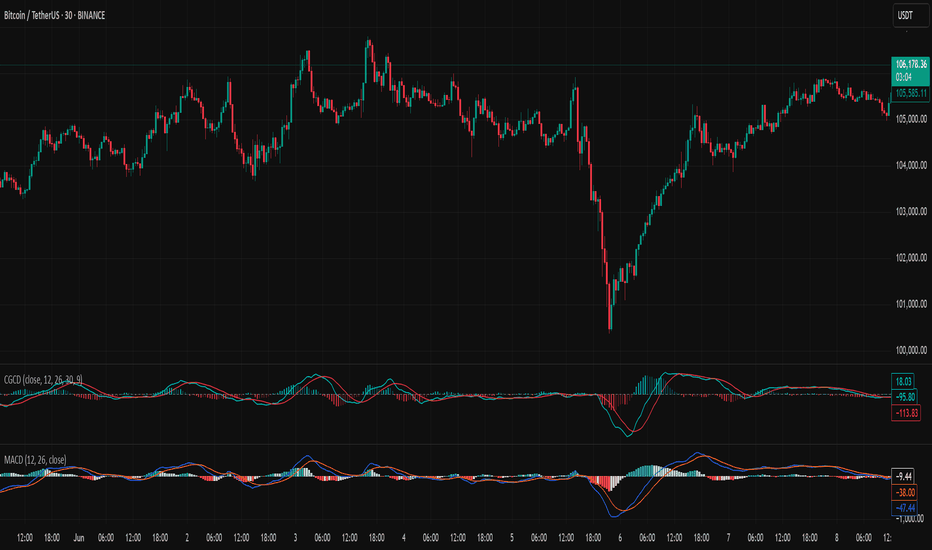Click the CGCD value label 18.03
The height and width of the screenshot is (550, 932).
pyautogui.click(x=903, y=382)
